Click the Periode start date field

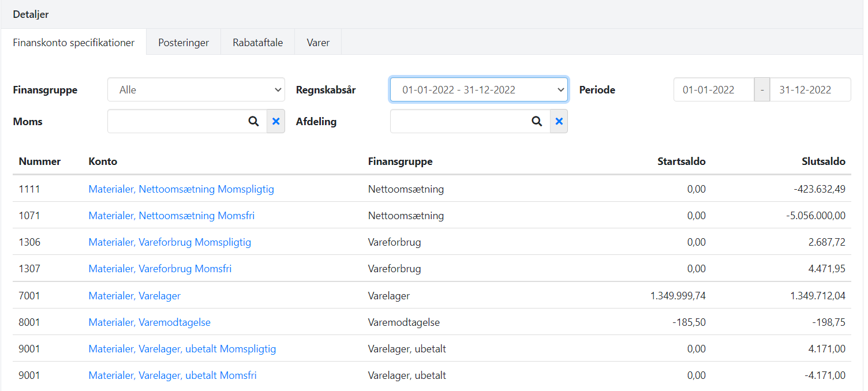[x=714, y=89]
